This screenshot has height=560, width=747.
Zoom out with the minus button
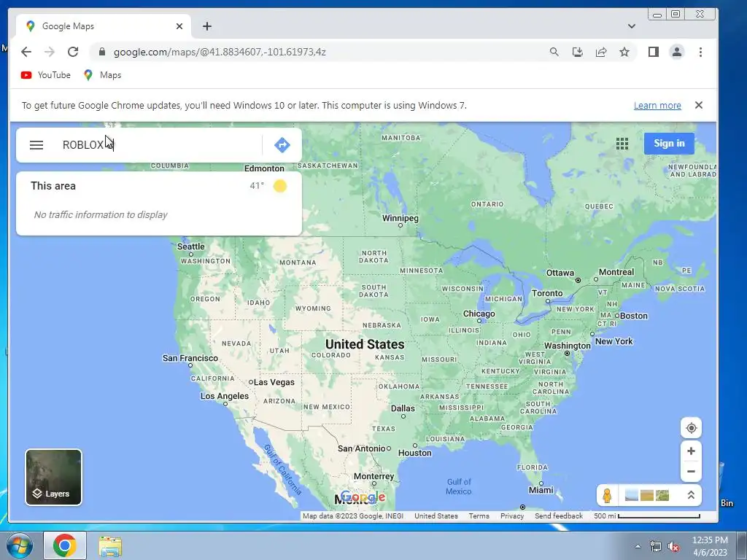pyautogui.click(x=691, y=472)
